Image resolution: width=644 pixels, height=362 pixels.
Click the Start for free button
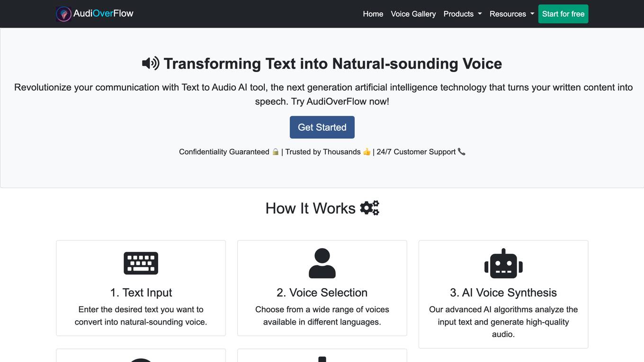click(563, 14)
